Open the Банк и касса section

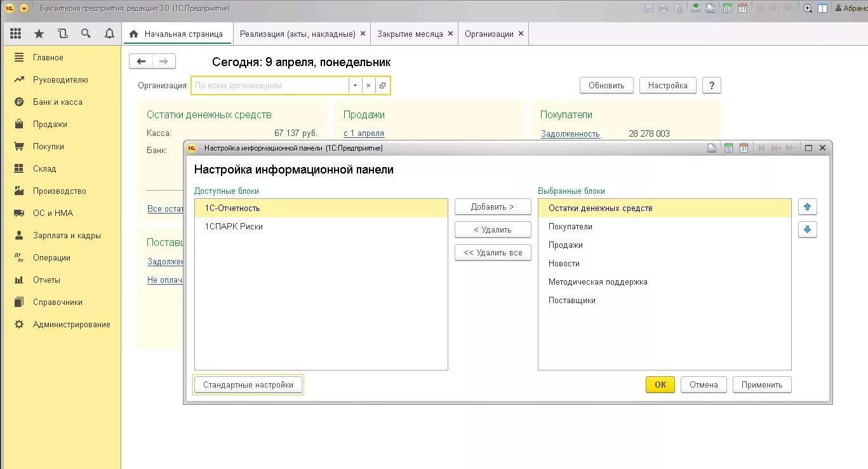click(62, 102)
